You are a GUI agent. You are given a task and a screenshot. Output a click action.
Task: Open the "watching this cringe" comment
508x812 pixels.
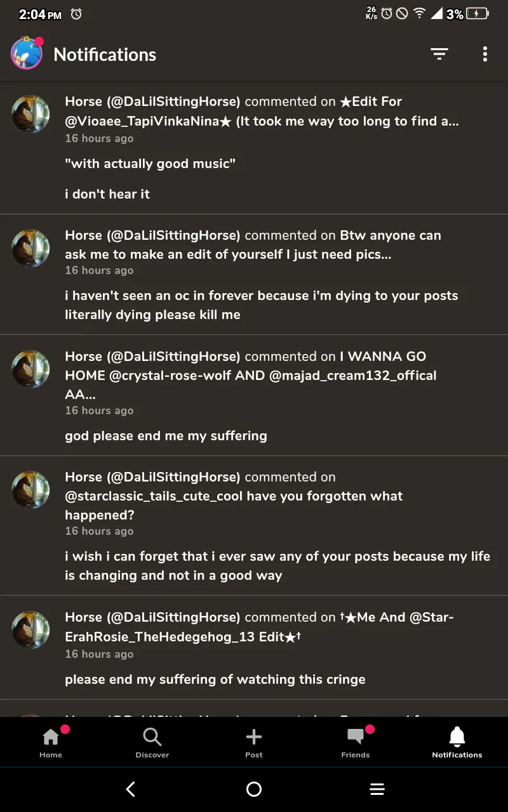[215, 679]
